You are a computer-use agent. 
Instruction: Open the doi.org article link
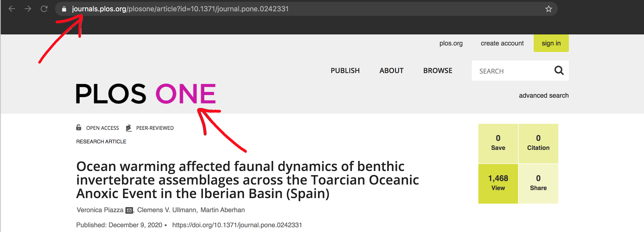(x=237, y=225)
